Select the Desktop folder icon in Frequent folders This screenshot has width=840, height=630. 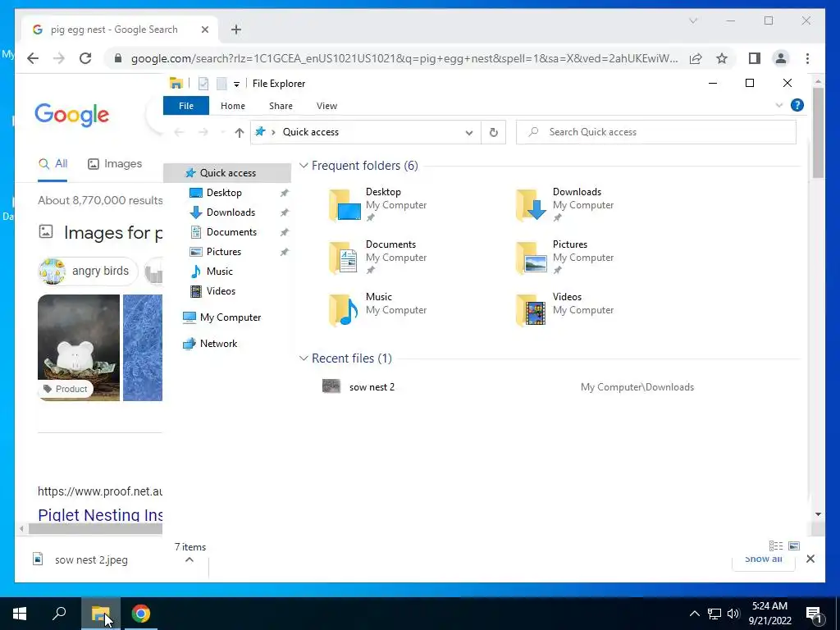[344, 204]
